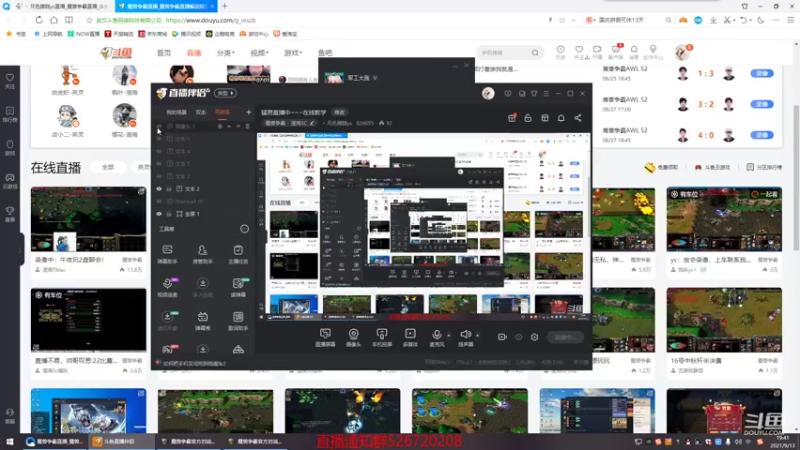The image size is (800, 450).
Task: Open the 歌词助手 lyrics helper tool
Action: [x=238, y=321]
